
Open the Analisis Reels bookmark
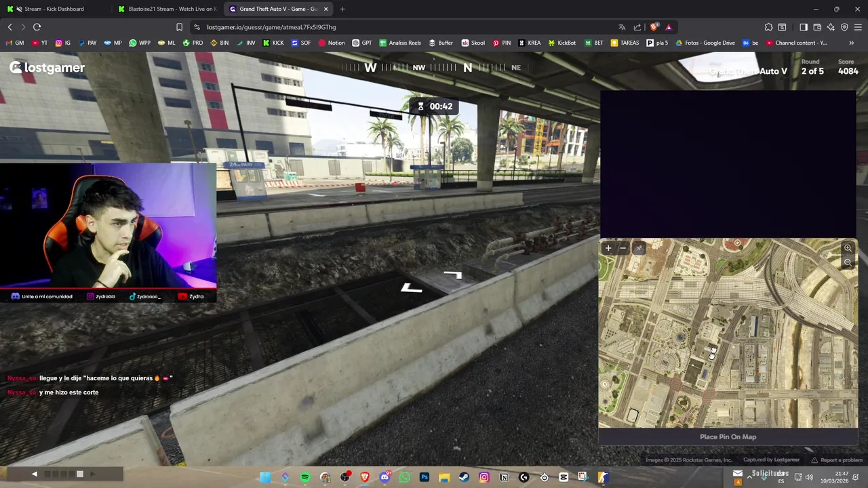[x=400, y=43]
